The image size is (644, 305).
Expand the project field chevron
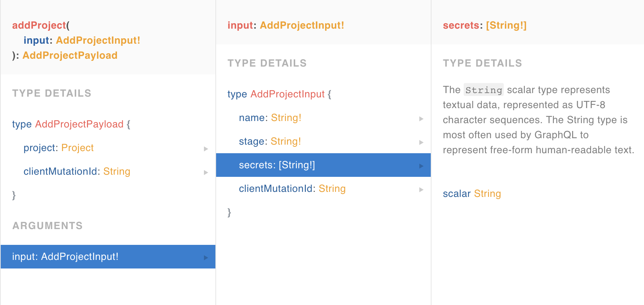206,149
